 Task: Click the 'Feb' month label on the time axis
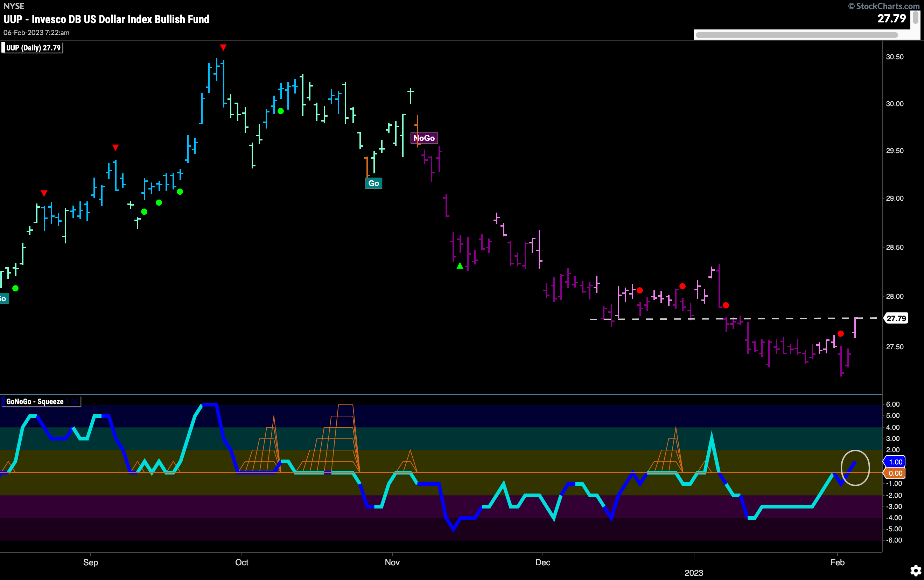coord(838,562)
